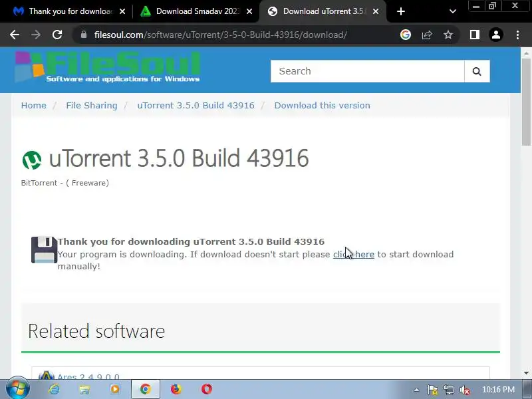This screenshot has width=532, height=399.
Task: Open uTorrent 3.5.0 Build 43916 breadcrumb
Action: tap(196, 106)
